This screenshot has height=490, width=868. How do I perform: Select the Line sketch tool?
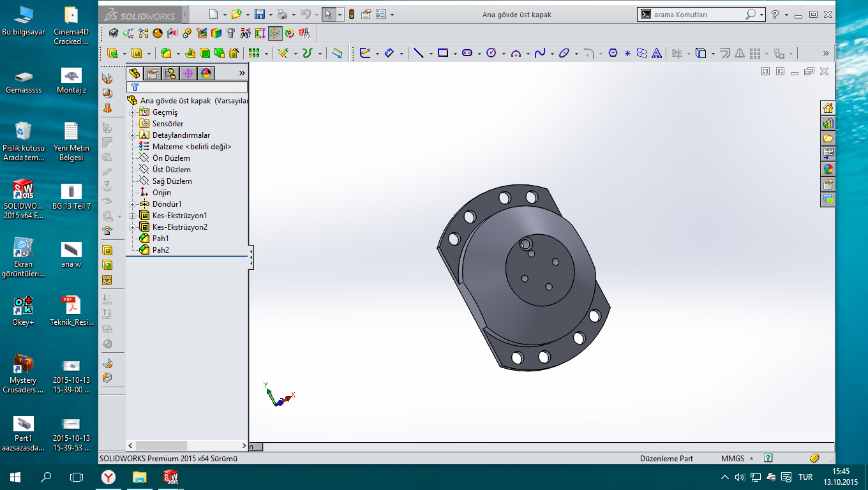(x=418, y=54)
